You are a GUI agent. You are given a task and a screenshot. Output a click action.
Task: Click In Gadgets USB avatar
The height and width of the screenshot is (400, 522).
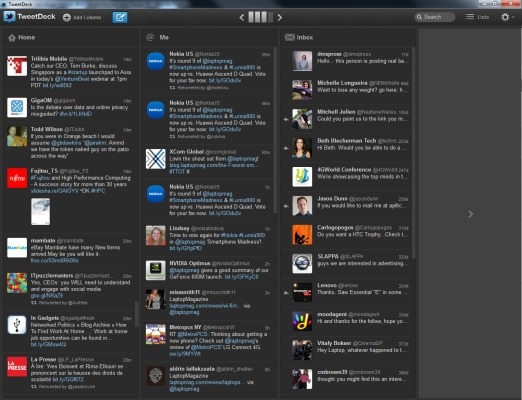pos(17,325)
